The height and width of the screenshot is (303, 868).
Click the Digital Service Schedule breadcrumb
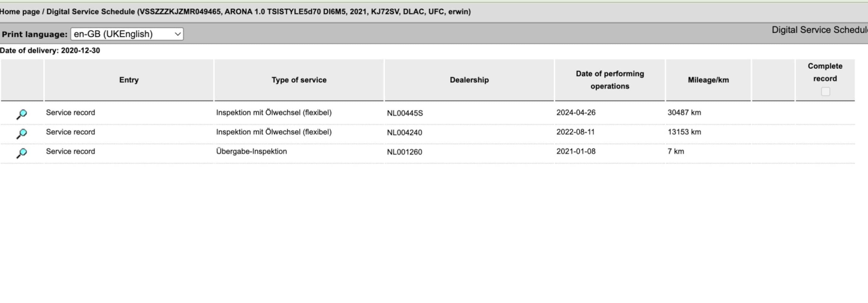pos(90,12)
